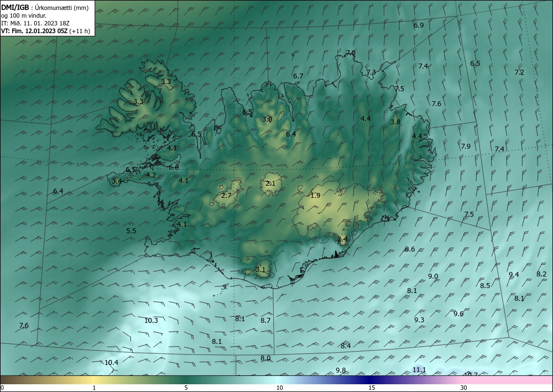Click the 3.4 value label
The height and width of the screenshot is (392, 553).
(x=117, y=181)
